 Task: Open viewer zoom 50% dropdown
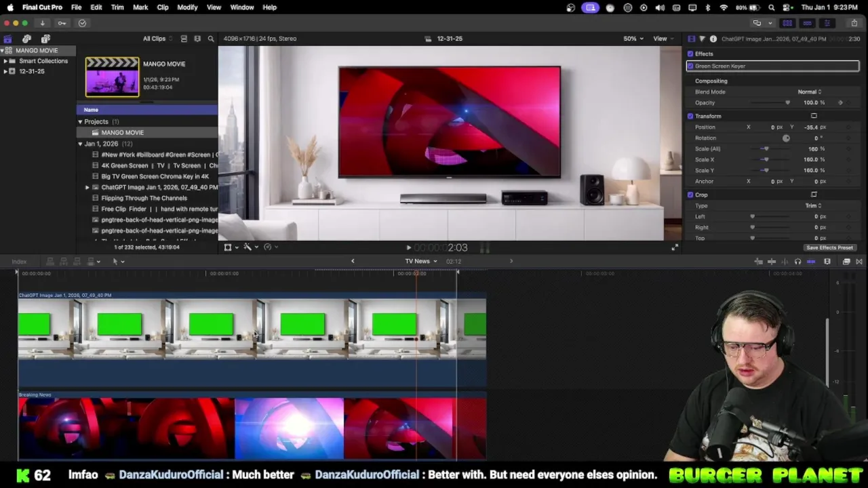click(633, 39)
